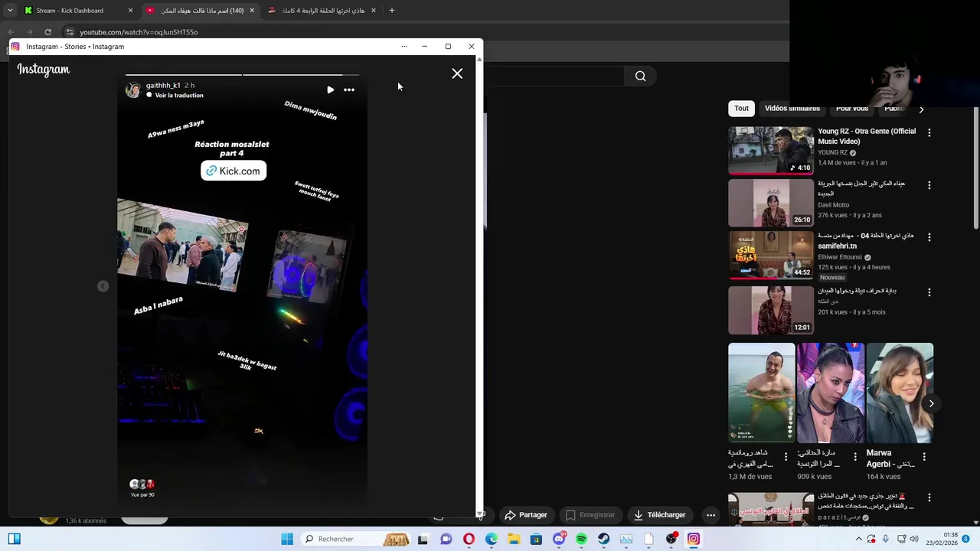Open Microsoft Store from the taskbar

(x=536, y=540)
